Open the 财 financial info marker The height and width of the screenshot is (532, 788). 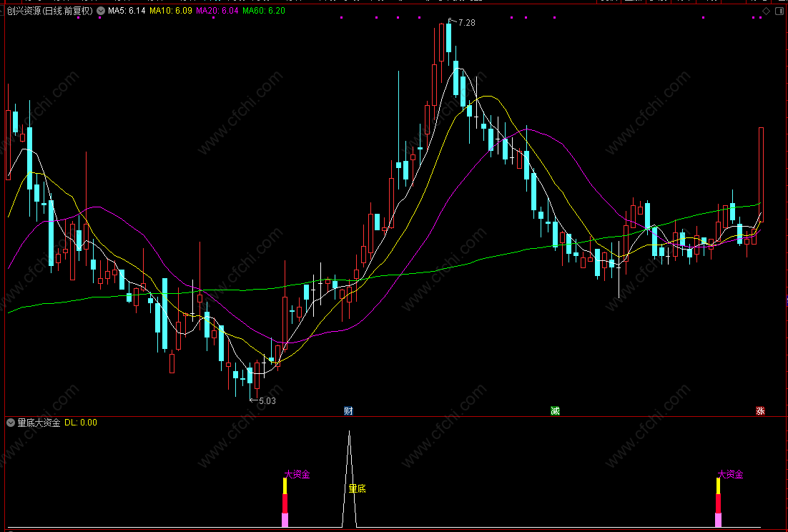click(348, 411)
